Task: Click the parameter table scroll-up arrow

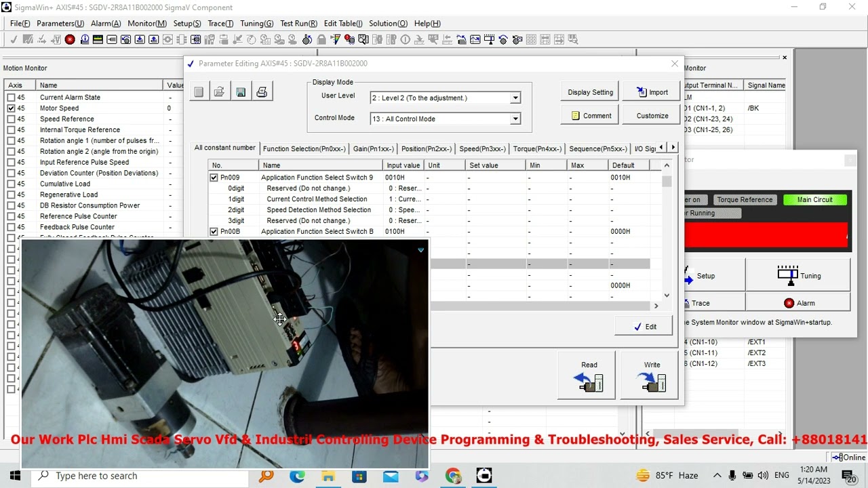Action: pos(667,165)
